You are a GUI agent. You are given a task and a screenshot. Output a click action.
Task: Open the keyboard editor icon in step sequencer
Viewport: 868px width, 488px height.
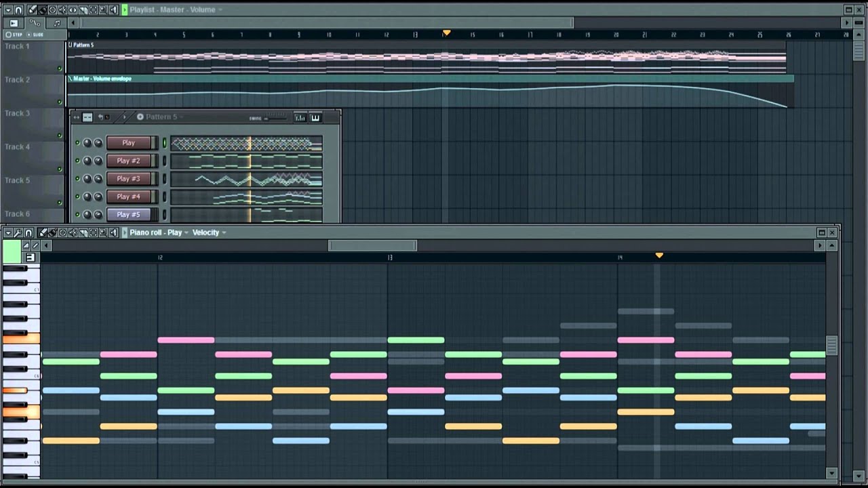point(315,117)
